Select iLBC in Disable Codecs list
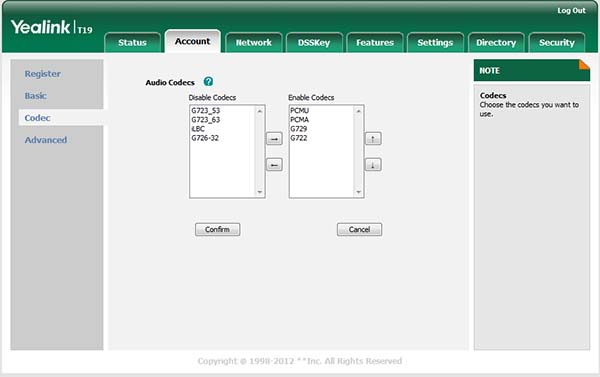The image size is (600, 377). pyautogui.click(x=198, y=129)
